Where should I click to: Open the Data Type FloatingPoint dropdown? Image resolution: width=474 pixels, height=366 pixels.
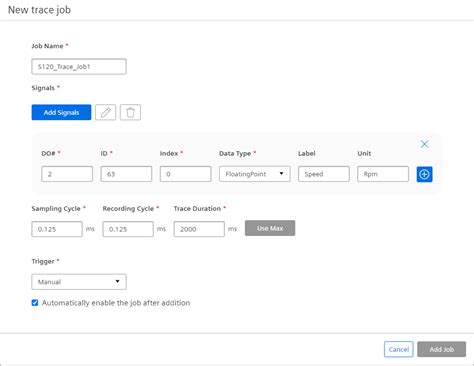click(255, 174)
